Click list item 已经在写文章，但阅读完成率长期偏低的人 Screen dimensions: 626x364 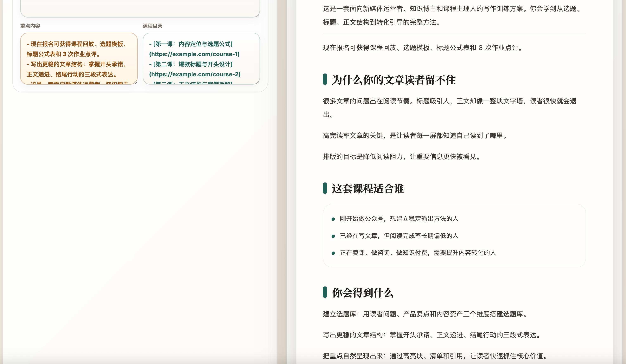[x=399, y=236]
